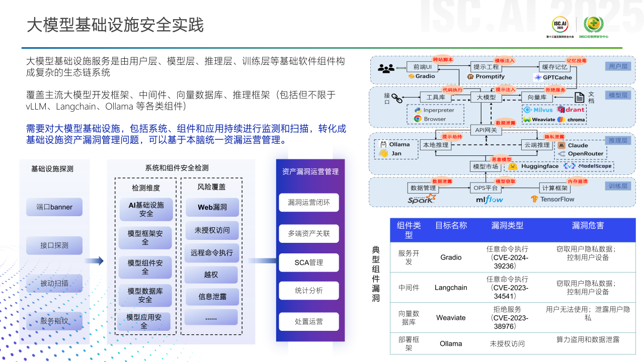Click the ModelScope logo

click(x=588, y=166)
